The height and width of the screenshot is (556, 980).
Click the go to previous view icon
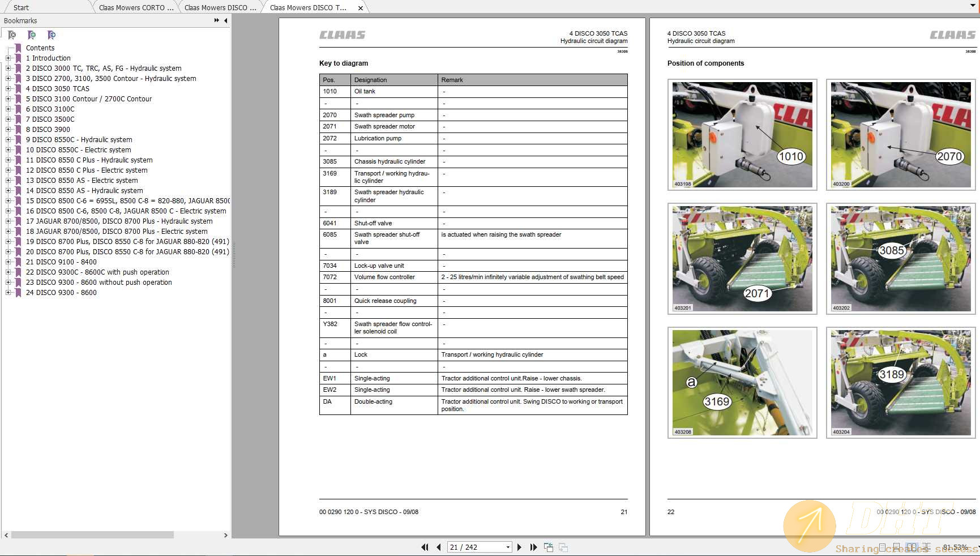[x=549, y=547]
